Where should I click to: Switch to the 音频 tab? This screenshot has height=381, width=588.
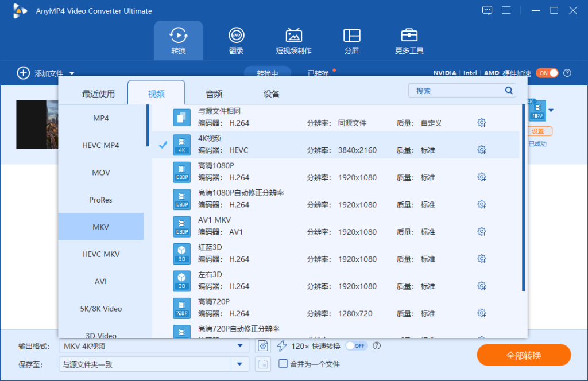pos(213,92)
